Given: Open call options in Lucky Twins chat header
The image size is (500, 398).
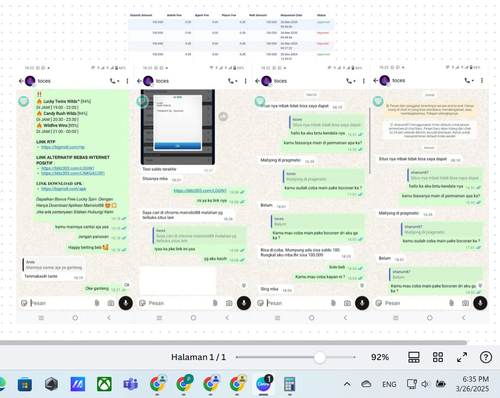Looking at the screenshot, I should [114, 81].
